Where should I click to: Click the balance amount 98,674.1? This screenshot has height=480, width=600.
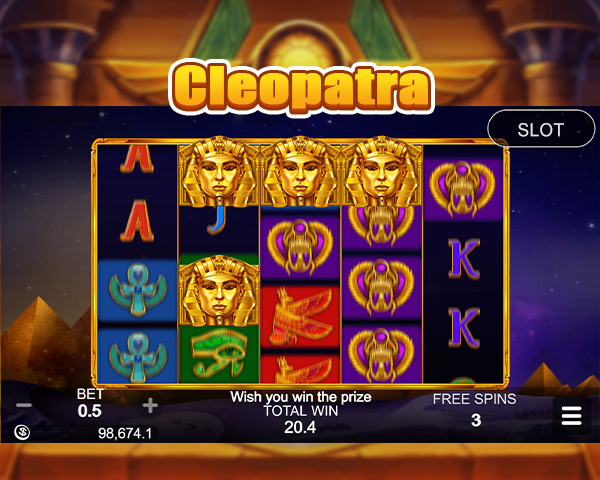[125, 433]
